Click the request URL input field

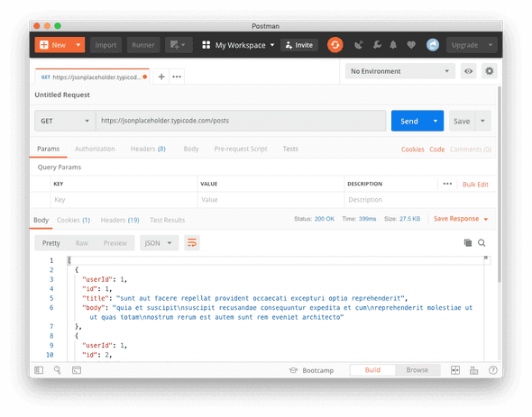click(241, 121)
